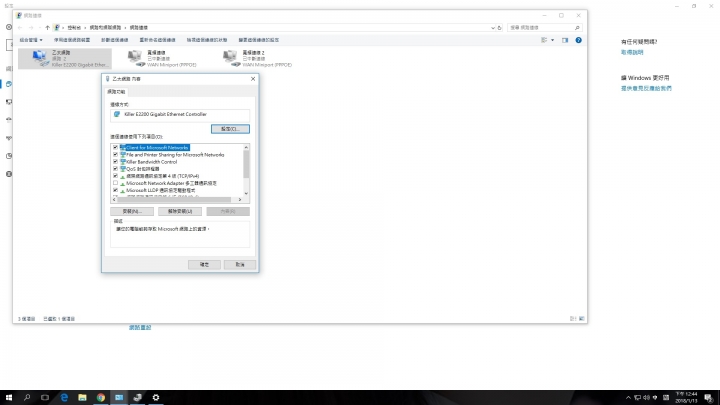This screenshot has height=405, width=720.
Task: Uncheck Microsoft LLDP protocol driver checkbox
Action: pyautogui.click(x=115, y=190)
